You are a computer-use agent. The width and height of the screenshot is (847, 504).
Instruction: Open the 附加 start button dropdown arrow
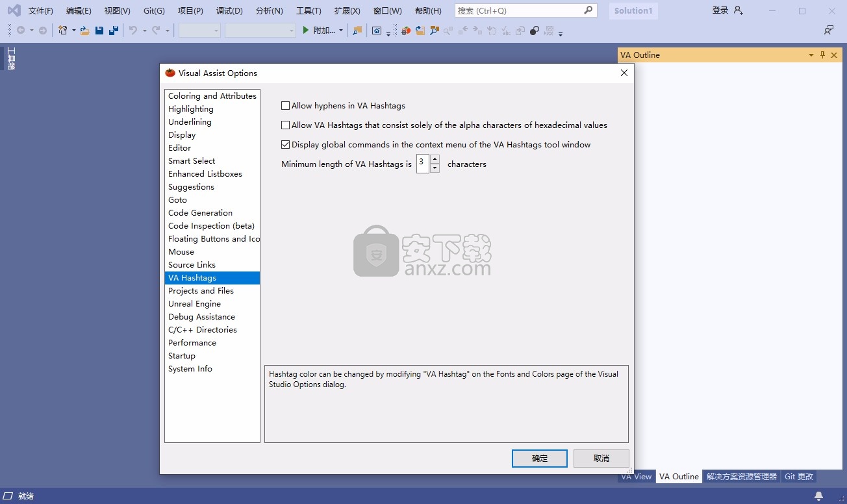pos(341,31)
